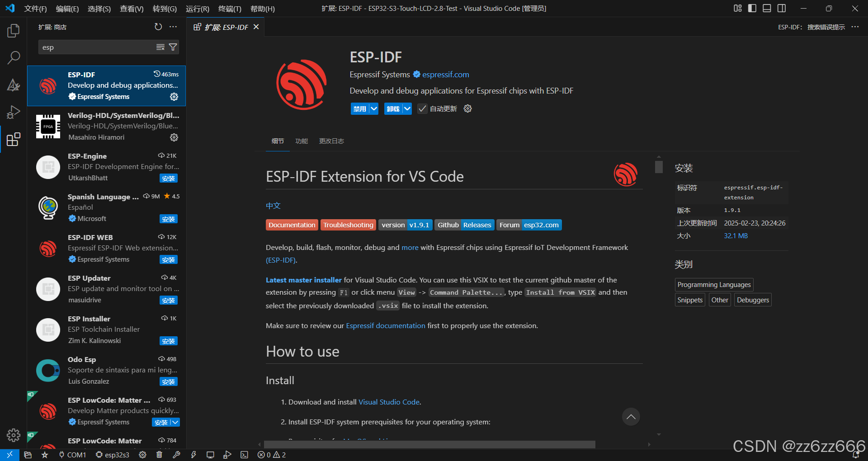Toggle primary side bar visibility

pyautogui.click(x=752, y=8)
